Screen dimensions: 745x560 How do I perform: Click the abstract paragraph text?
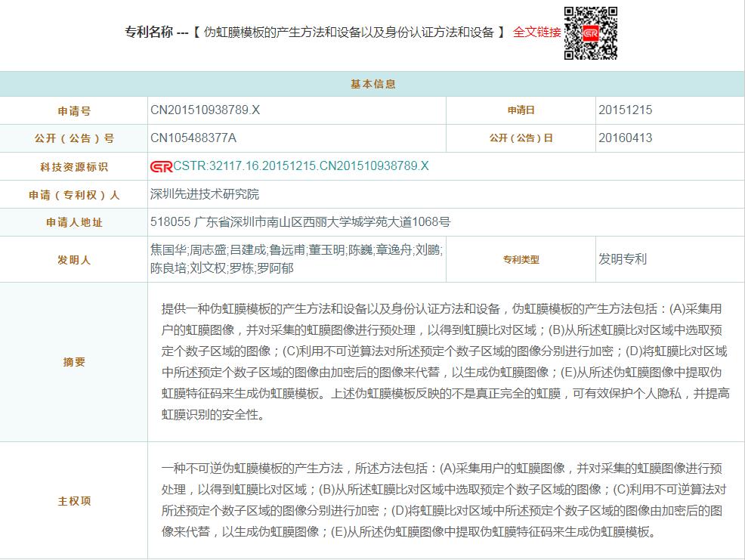(x=446, y=362)
